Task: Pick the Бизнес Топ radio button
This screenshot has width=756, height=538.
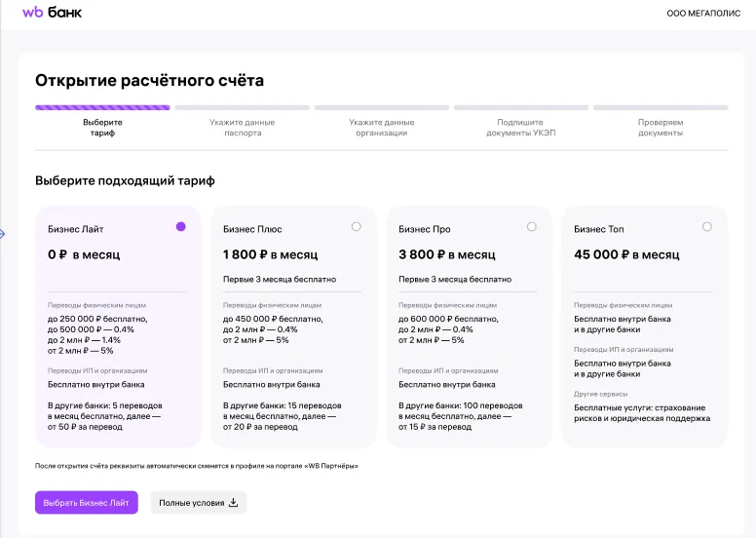Action: (706, 226)
